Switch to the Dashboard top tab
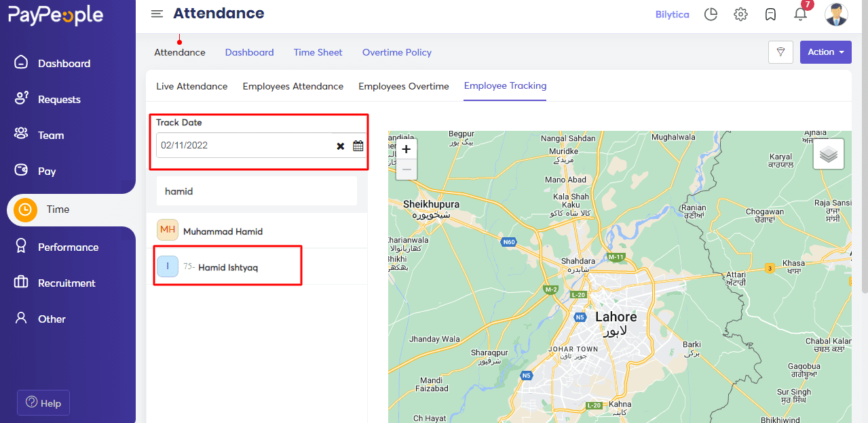The height and width of the screenshot is (423, 868). point(250,52)
